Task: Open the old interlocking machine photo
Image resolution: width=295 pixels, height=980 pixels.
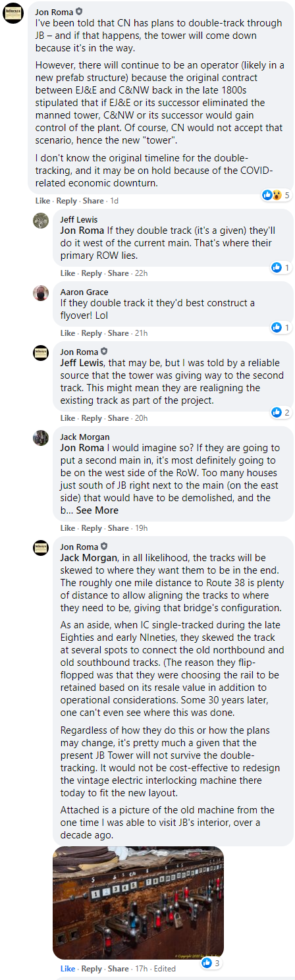Action: coord(138,902)
